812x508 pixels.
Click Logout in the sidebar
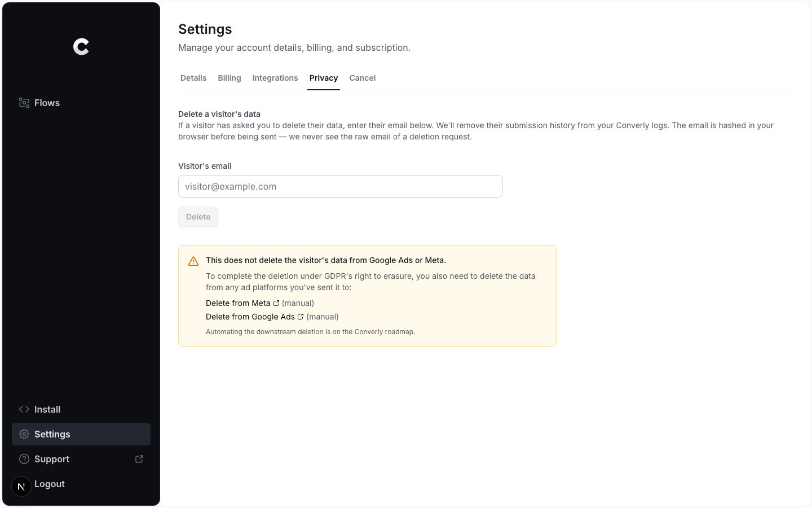50,484
